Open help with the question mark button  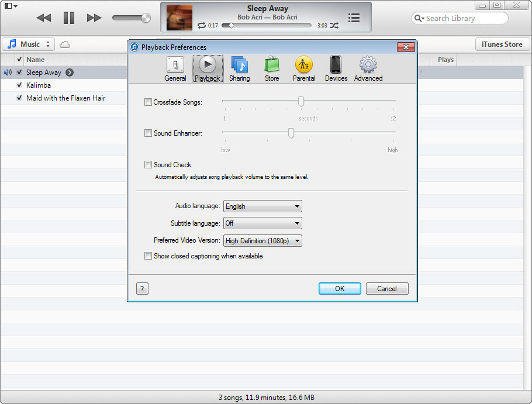(x=142, y=289)
